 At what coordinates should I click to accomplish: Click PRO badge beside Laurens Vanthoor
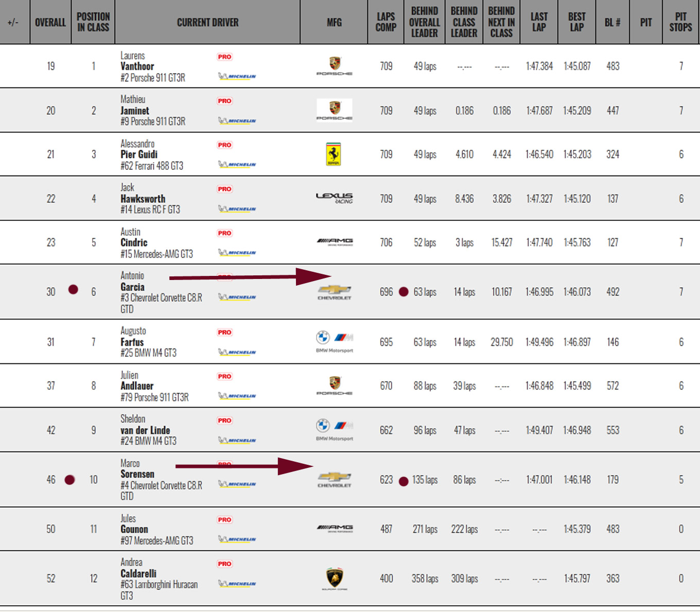[224, 57]
